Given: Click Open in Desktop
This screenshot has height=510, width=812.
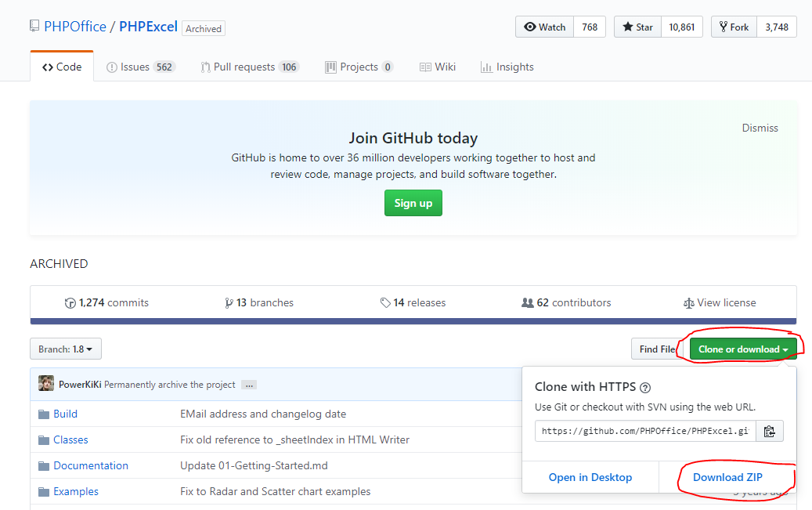Looking at the screenshot, I should click(590, 477).
